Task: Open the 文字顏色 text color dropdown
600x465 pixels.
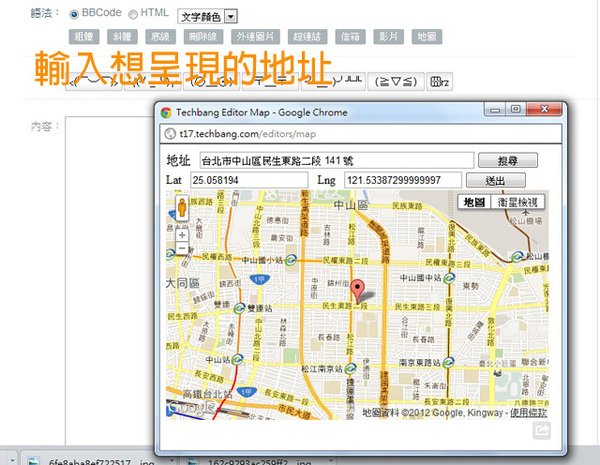Action: [x=207, y=16]
